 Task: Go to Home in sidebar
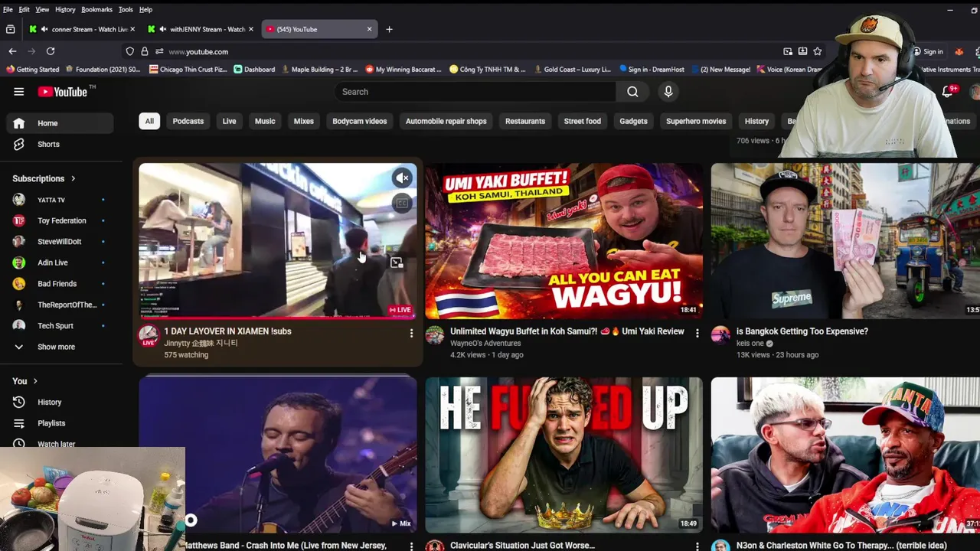point(60,123)
